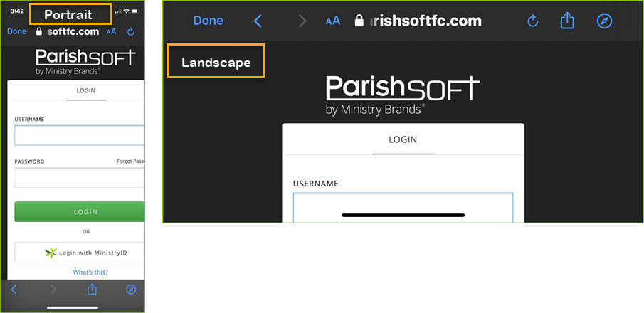Tap the softfc.com address in portrait
The width and height of the screenshot is (644, 313).
click(x=73, y=31)
